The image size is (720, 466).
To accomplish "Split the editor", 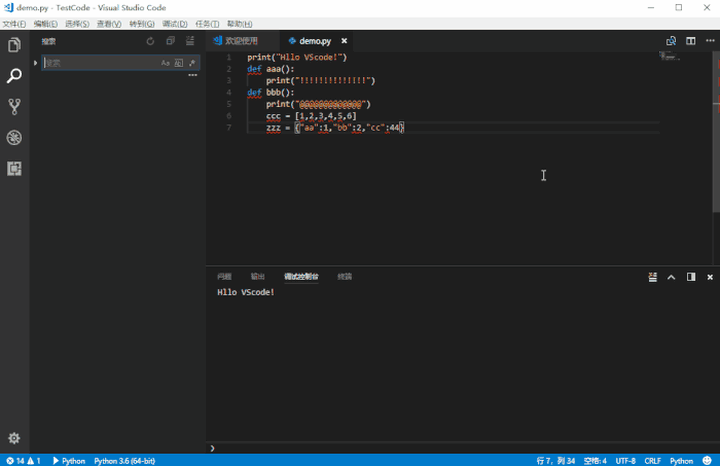I will pyautogui.click(x=691, y=41).
